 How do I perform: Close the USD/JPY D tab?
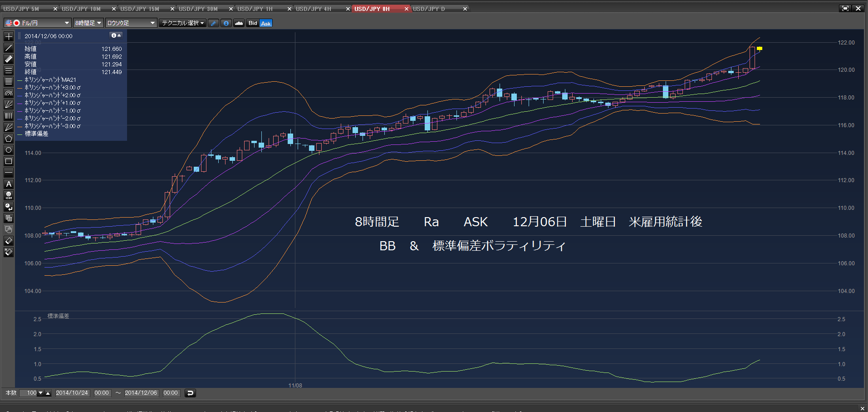pos(465,9)
